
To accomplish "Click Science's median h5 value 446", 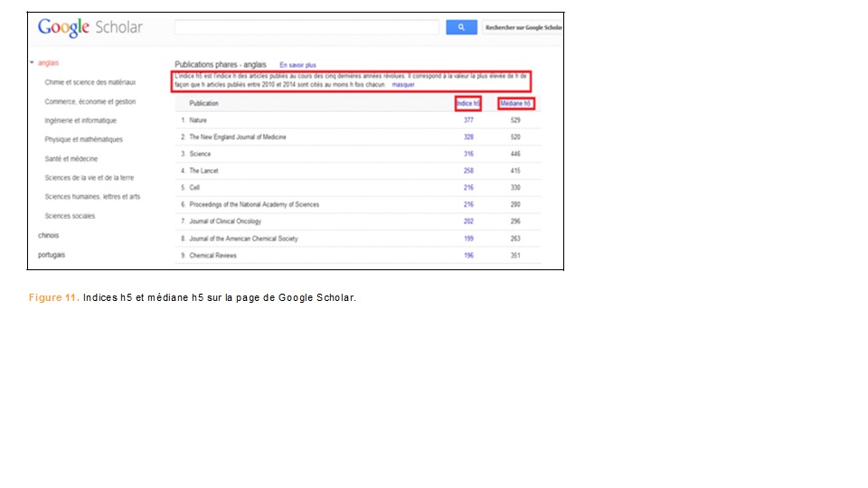I will [515, 154].
